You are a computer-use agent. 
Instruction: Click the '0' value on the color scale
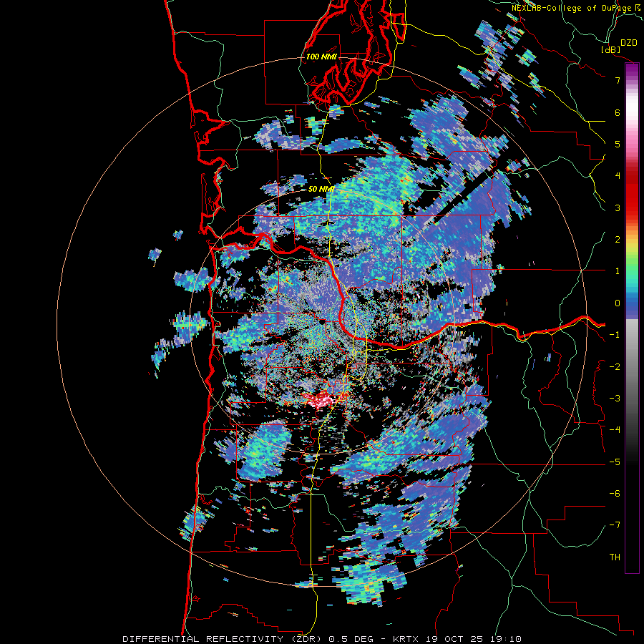point(618,303)
